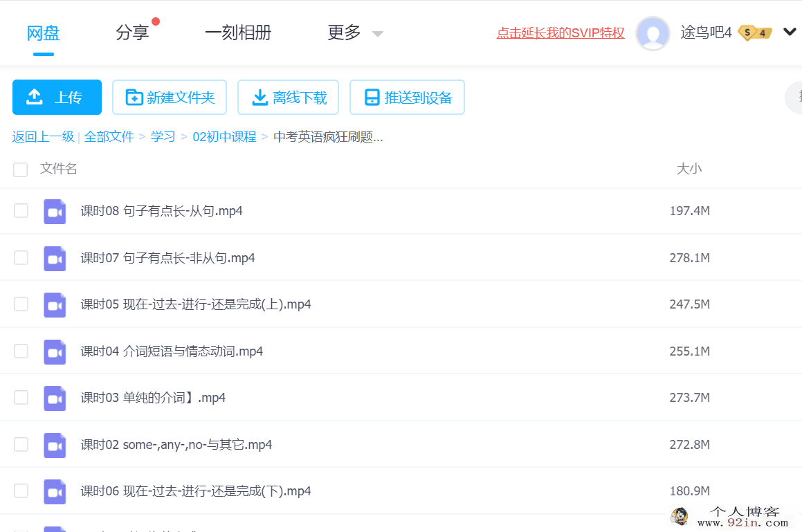Click the 255.1M size value
The image size is (802, 532).
[689, 351]
